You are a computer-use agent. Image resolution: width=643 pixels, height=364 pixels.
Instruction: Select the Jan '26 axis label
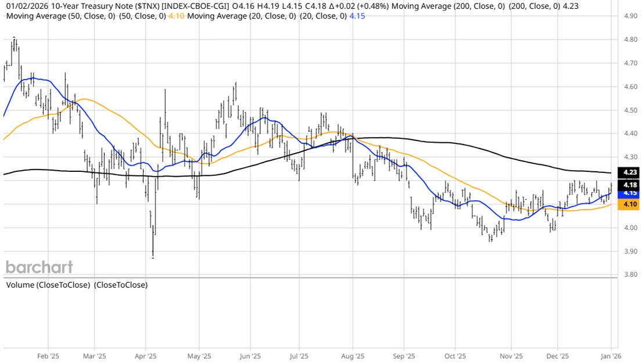pyautogui.click(x=610, y=357)
